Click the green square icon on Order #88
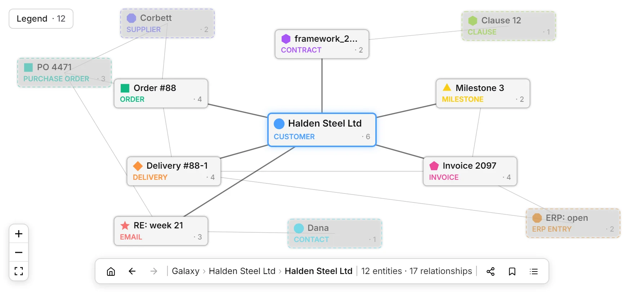The width and height of the screenshot is (644, 292). pos(125,88)
